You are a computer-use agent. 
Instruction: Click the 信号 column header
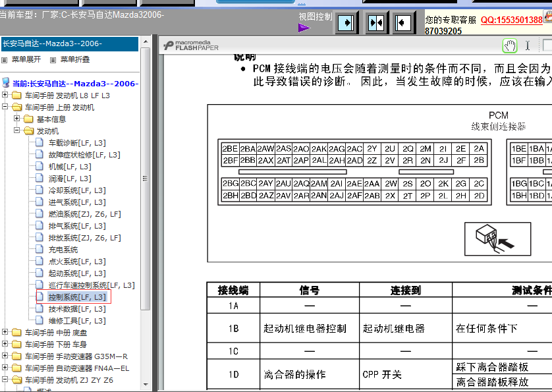(310, 291)
